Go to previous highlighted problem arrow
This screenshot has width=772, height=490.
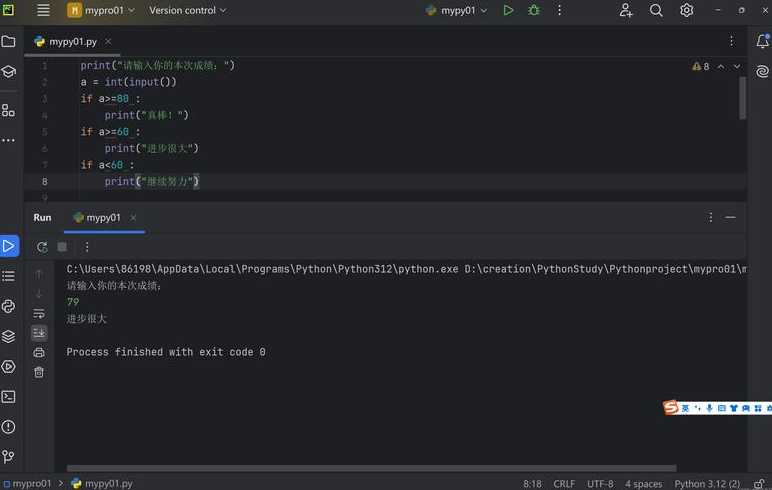[721, 66]
